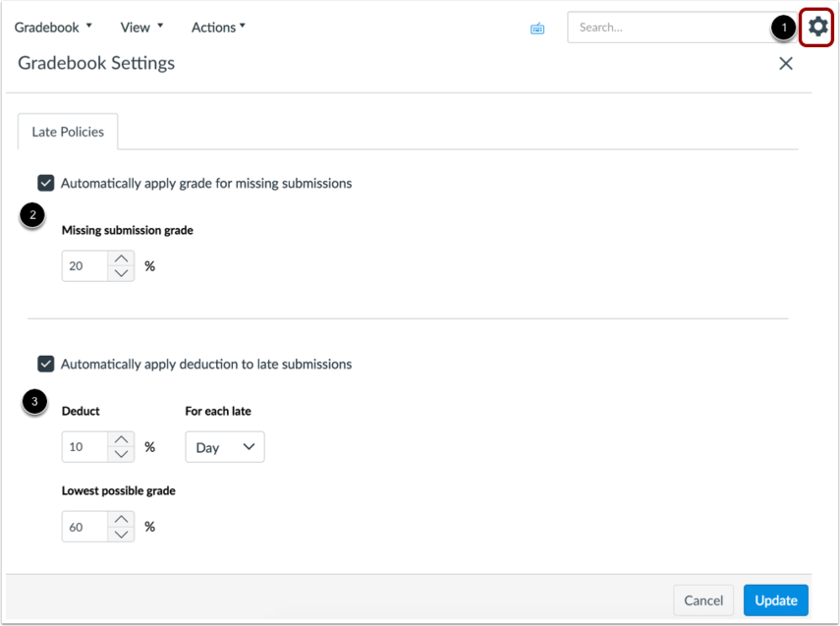Click the lowest possible grade field
This screenshot has width=840, height=626.
click(x=85, y=527)
